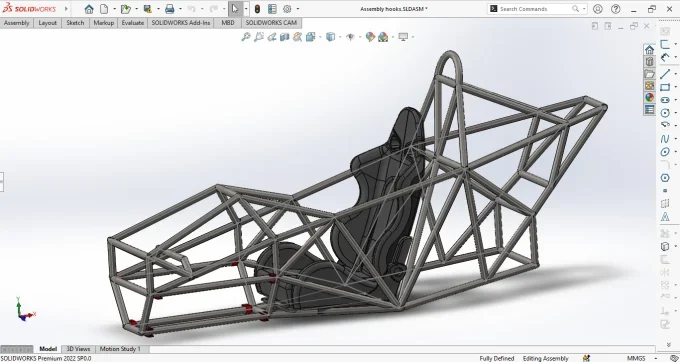Expand the New document dropdown arrow
This screenshot has width=680, height=362.
(114, 9)
